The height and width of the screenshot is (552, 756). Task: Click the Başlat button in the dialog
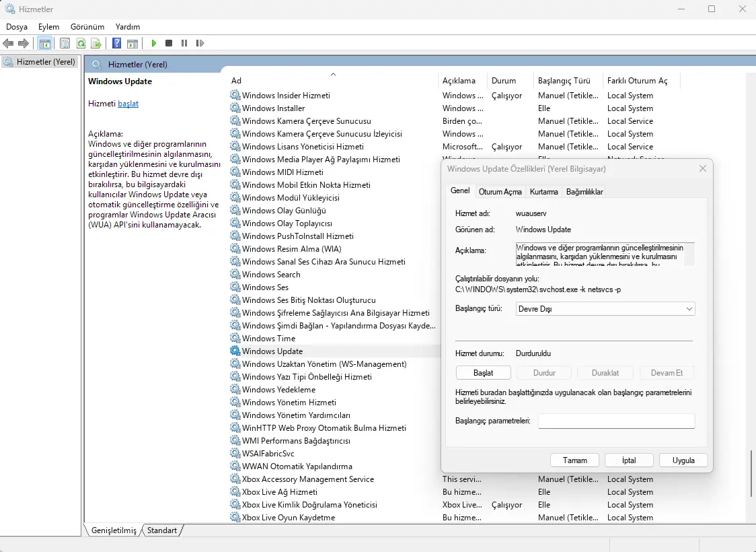coord(483,373)
